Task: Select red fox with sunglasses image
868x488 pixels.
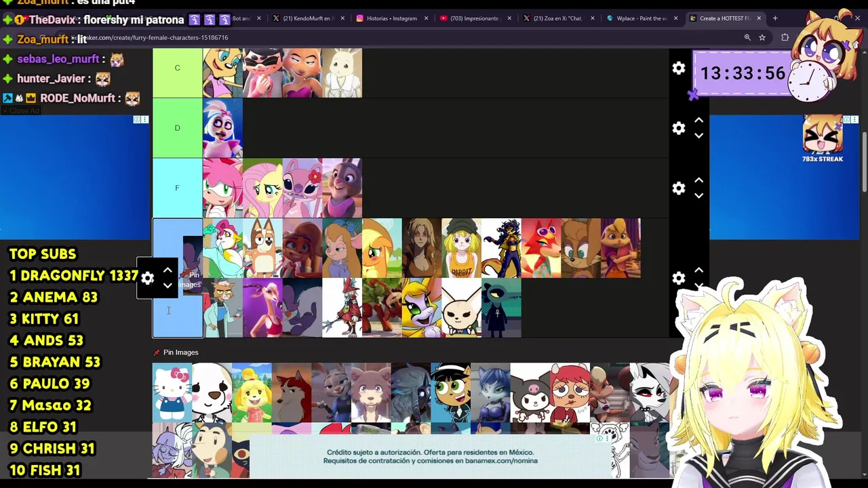Action: tap(542, 248)
